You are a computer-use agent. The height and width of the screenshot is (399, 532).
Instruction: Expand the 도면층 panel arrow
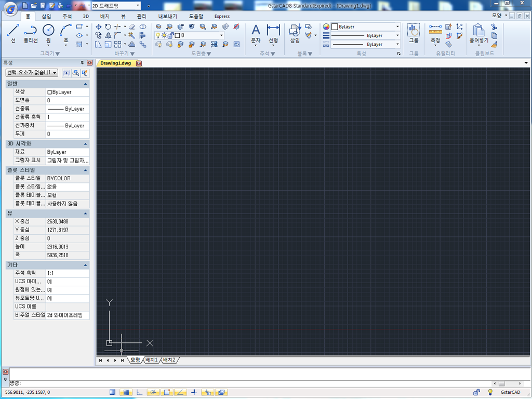tap(209, 54)
